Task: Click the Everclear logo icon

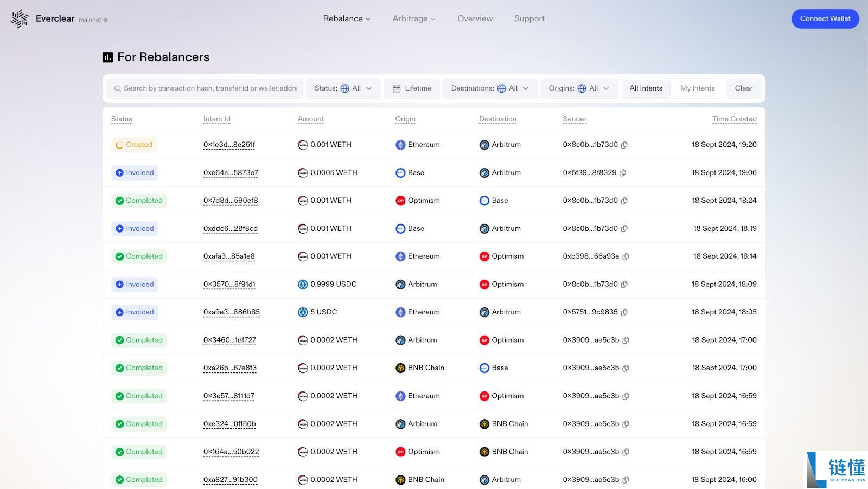Action: coord(20,18)
